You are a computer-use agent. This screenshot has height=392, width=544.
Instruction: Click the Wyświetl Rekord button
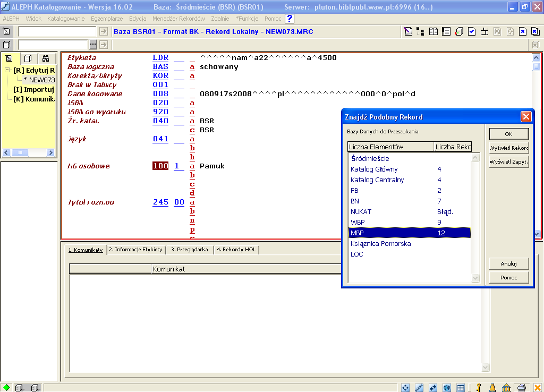(x=508, y=148)
